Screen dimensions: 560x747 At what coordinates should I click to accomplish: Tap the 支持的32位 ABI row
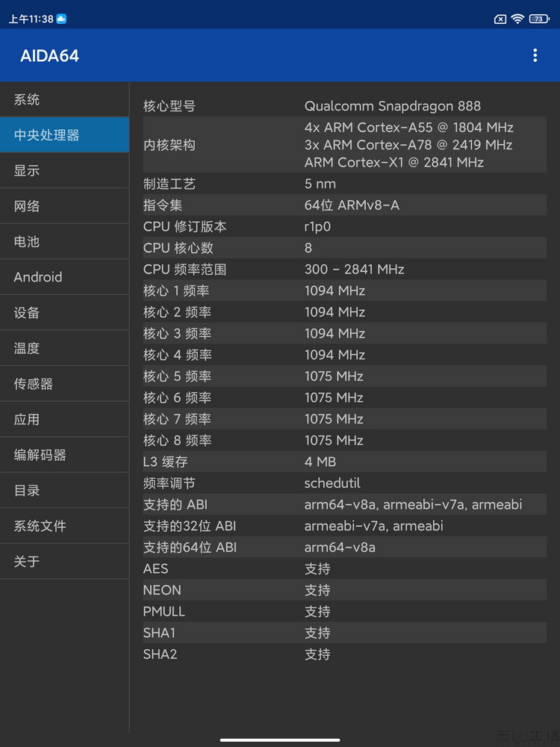tap(345, 525)
